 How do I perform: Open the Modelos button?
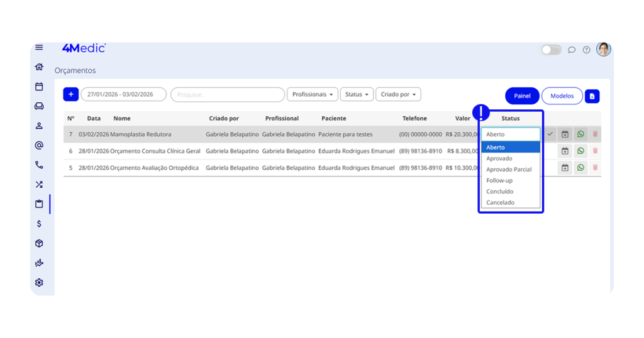(562, 96)
